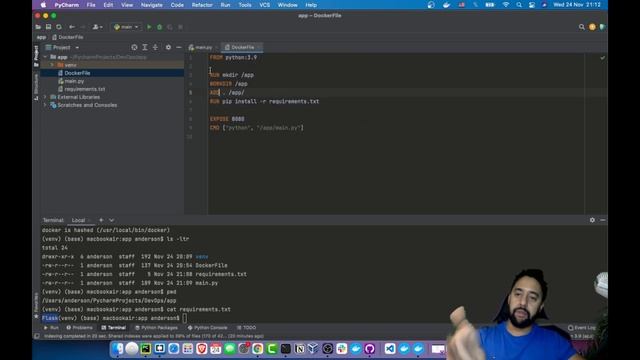Click the Run with Coverage icon

coord(170,27)
